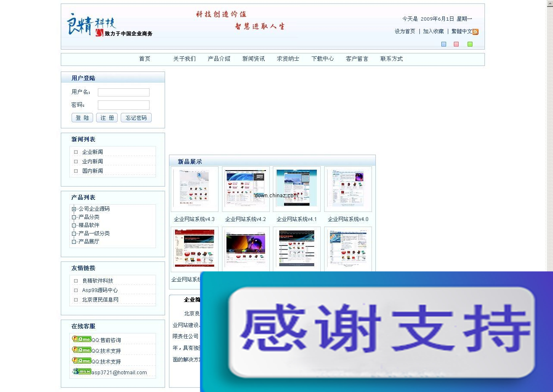This screenshot has width=553, height=392.
Task: Click the 企业网站系统v4.0 caption link
Action: tap(348, 219)
